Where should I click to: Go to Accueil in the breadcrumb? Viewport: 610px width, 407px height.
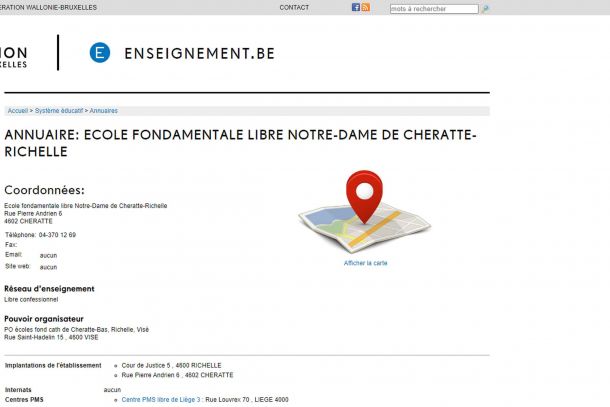[17, 111]
